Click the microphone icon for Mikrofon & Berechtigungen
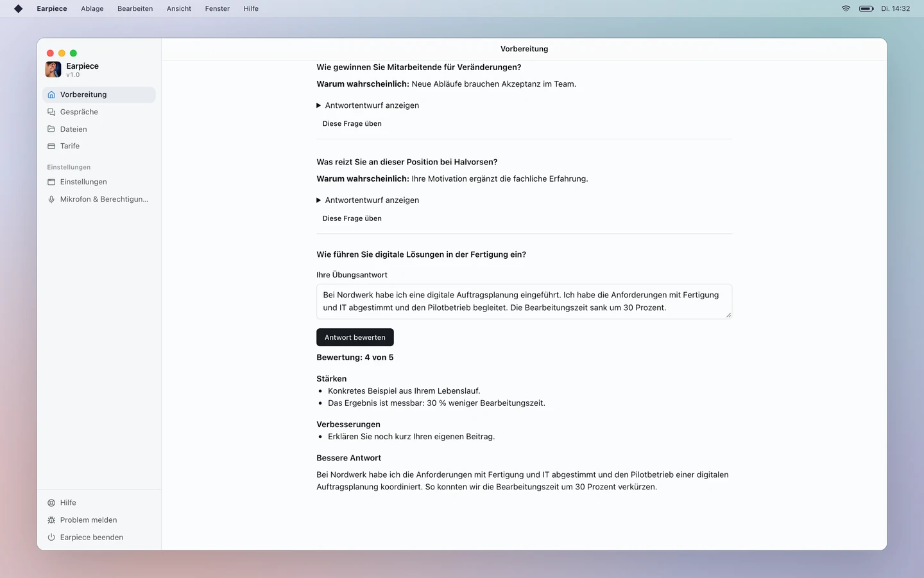 pyautogui.click(x=51, y=199)
